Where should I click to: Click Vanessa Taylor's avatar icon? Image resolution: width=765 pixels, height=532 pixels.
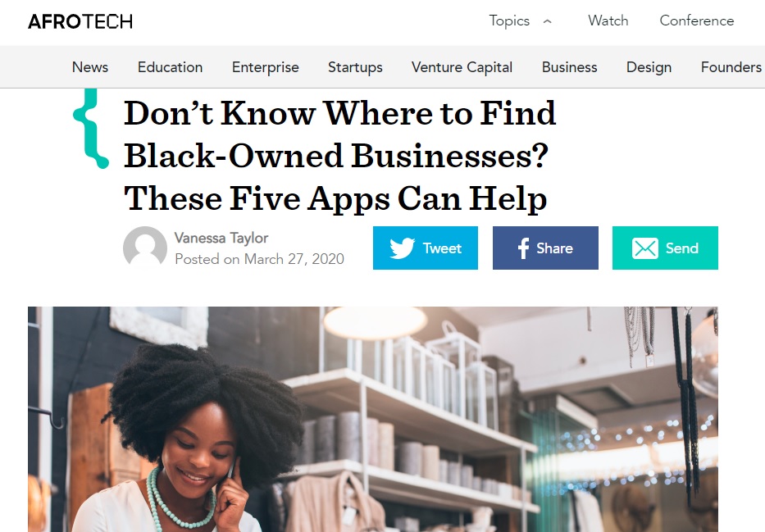(x=145, y=248)
